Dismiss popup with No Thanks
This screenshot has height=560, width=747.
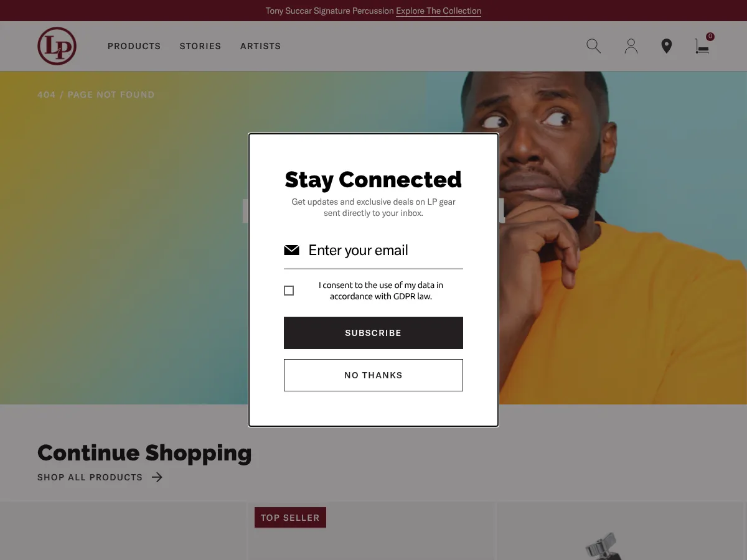[x=374, y=375]
